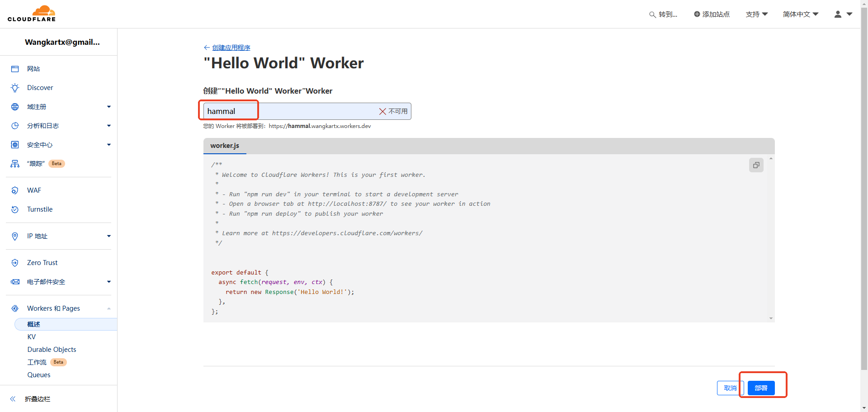The image size is (868, 412).
Task: Click the 'export default {' code line
Action: 240,273
